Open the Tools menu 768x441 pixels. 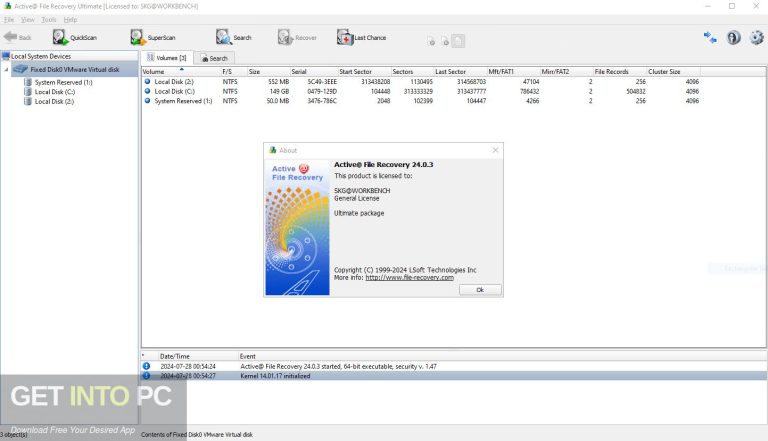[x=48, y=20]
